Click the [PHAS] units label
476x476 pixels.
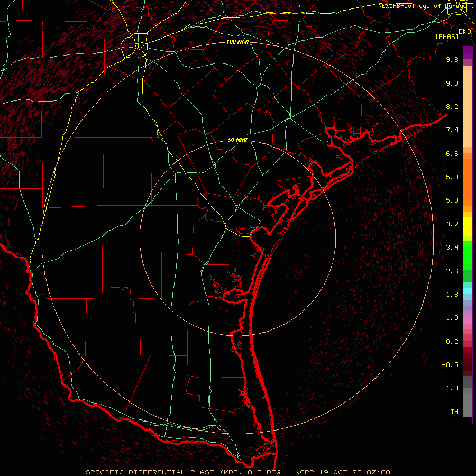tap(447, 36)
